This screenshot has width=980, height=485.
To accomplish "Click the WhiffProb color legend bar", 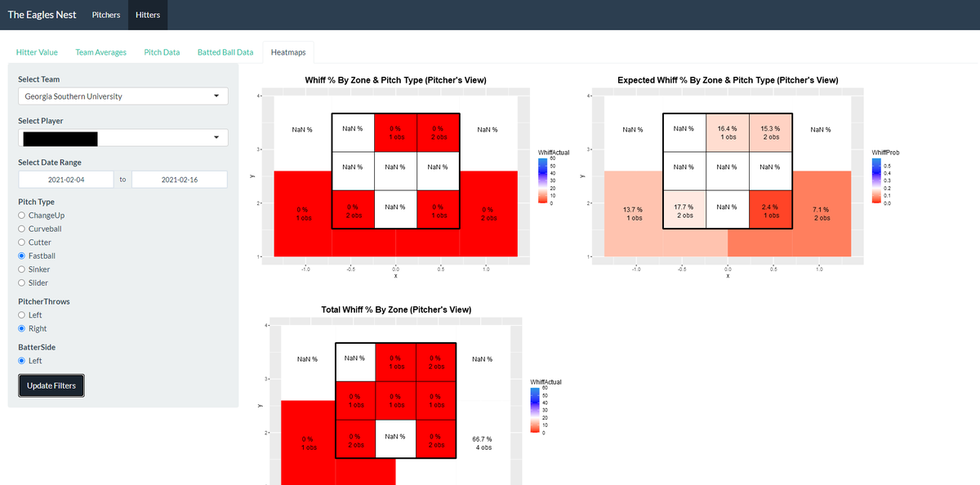I will point(878,182).
